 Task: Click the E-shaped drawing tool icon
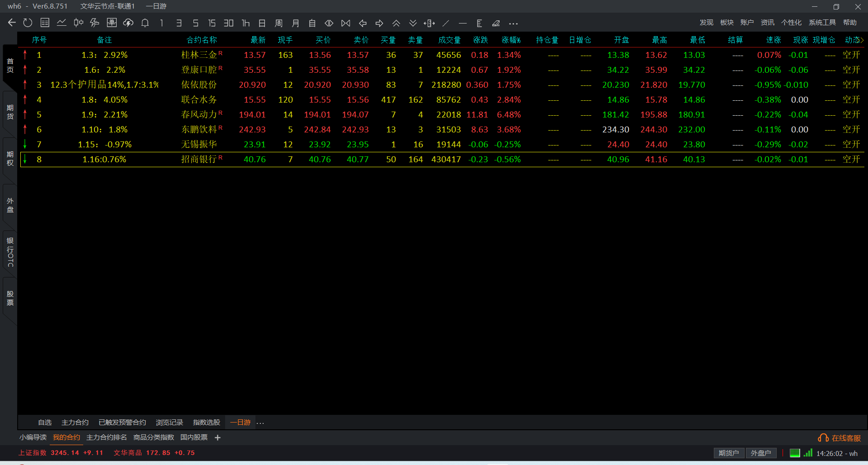coord(479,23)
